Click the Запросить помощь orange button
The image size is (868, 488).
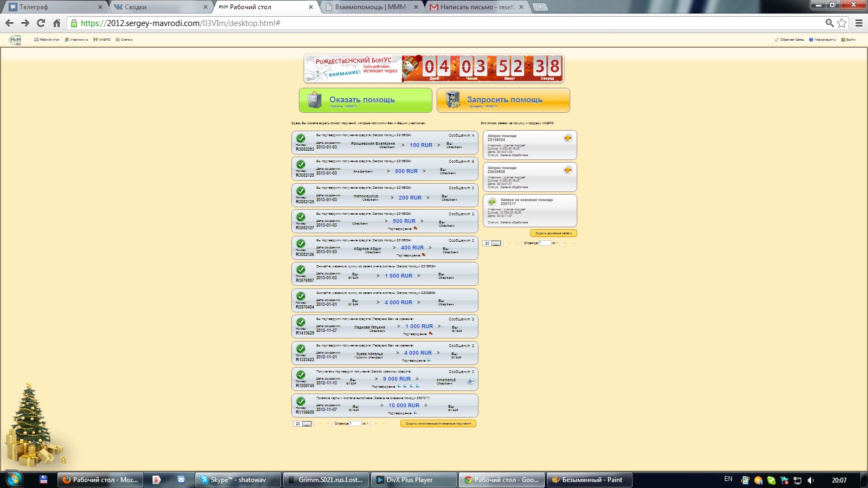(503, 100)
